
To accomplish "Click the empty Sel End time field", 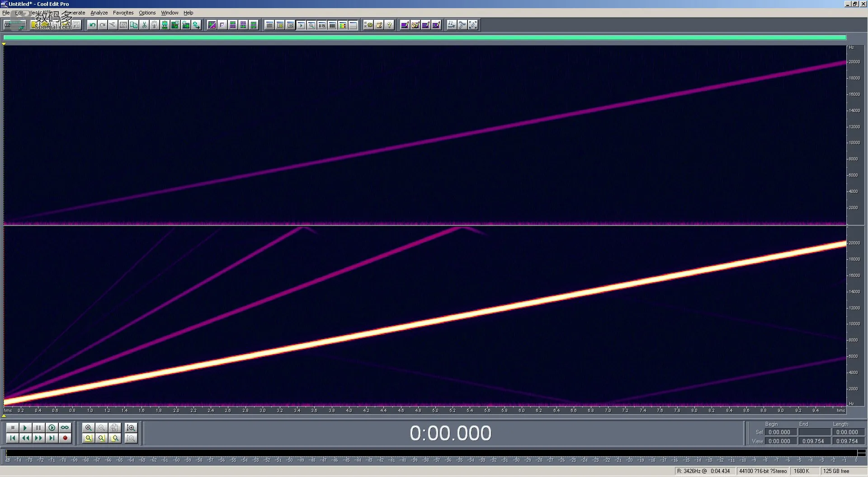I will coord(815,432).
